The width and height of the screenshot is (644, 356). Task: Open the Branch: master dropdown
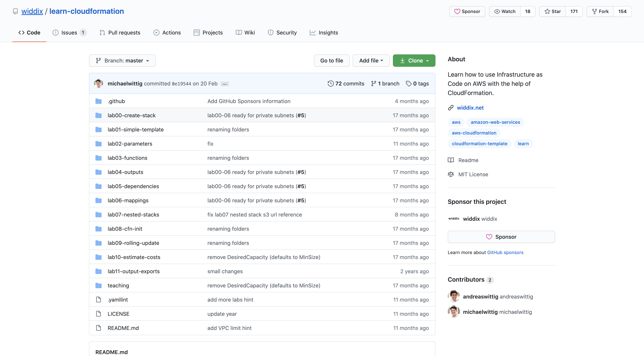point(122,61)
